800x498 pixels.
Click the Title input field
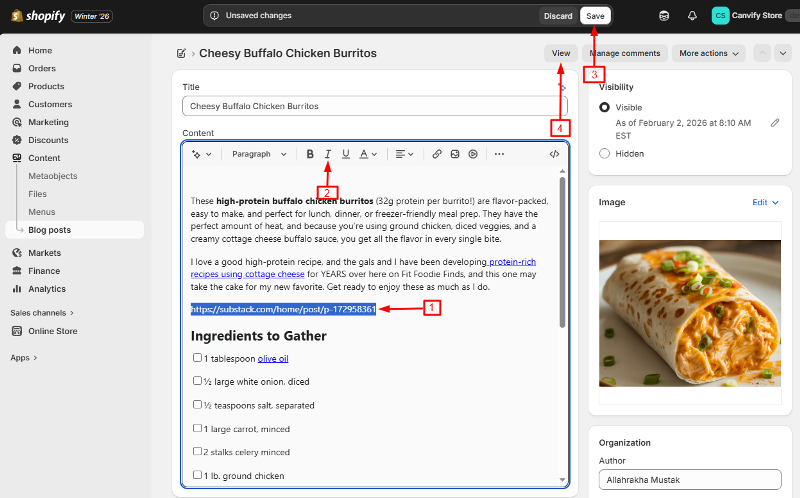pos(375,106)
